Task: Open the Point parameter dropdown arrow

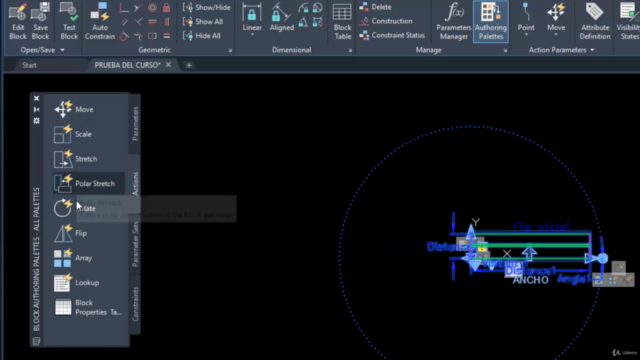Action: [526, 36]
